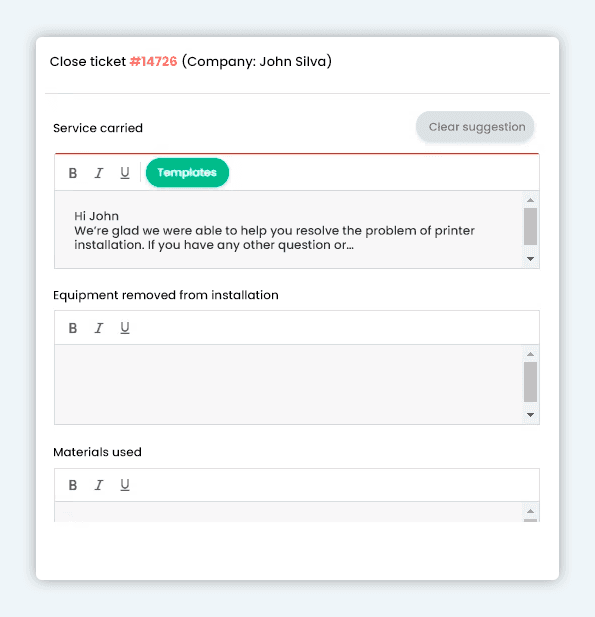595x617 pixels.
Task: Toggle bold in Materials used editor
Action: tap(73, 485)
